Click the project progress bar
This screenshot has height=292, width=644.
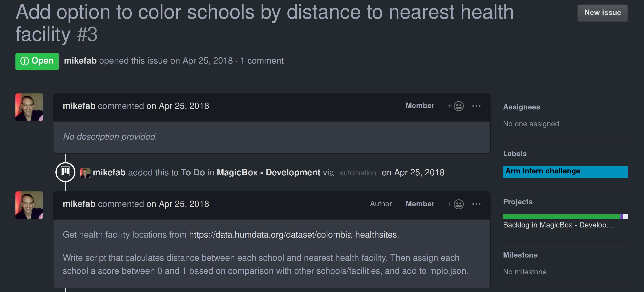click(565, 217)
